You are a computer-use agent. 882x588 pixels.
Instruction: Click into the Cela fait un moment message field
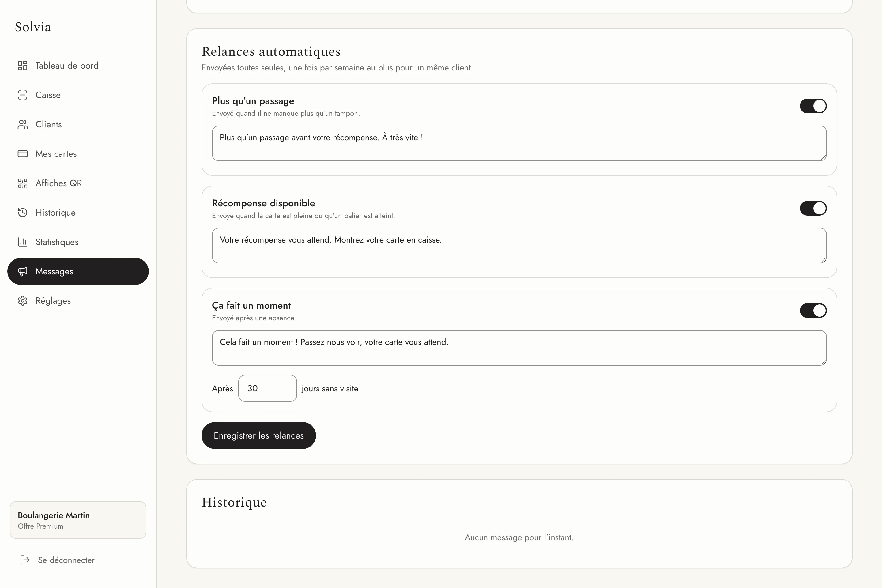point(519,348)
